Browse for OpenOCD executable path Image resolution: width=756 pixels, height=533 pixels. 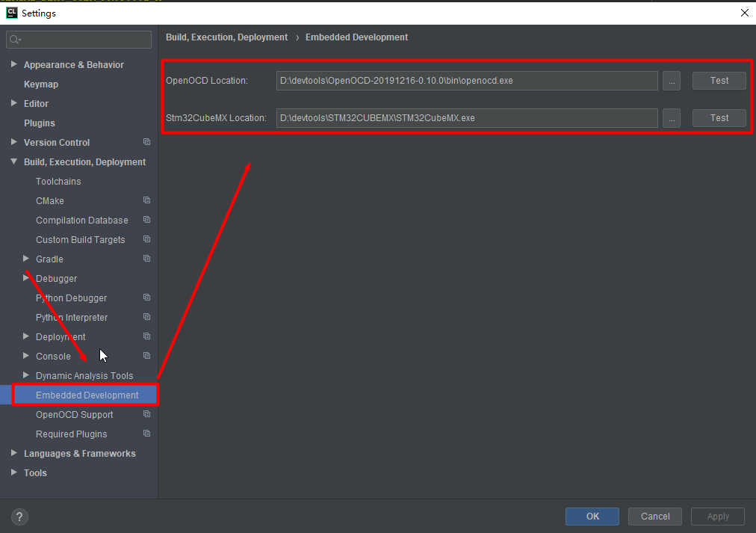[x=671, y=81]
